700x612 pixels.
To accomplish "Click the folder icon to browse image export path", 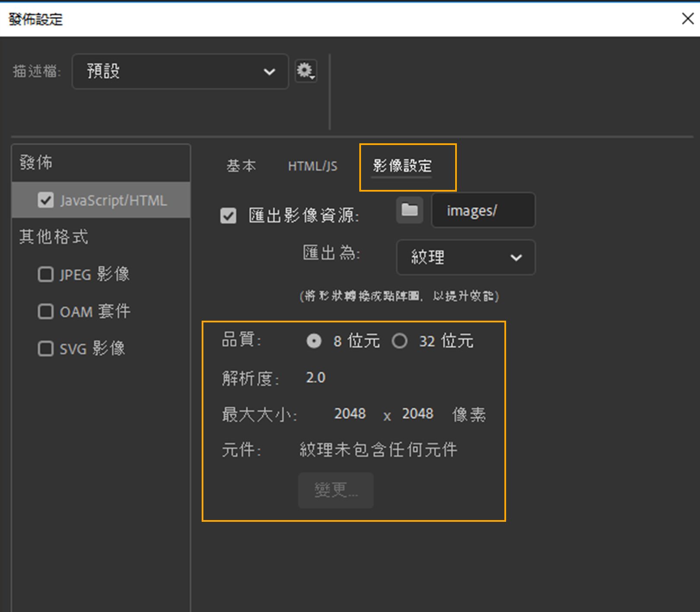I will click(x=409, y=211).
